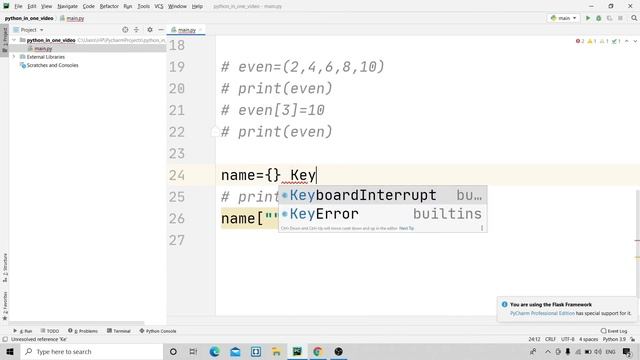This screenshot has width=640, height=360.
Task: Click the Run with Coverage icon
Action: [609, 18]
